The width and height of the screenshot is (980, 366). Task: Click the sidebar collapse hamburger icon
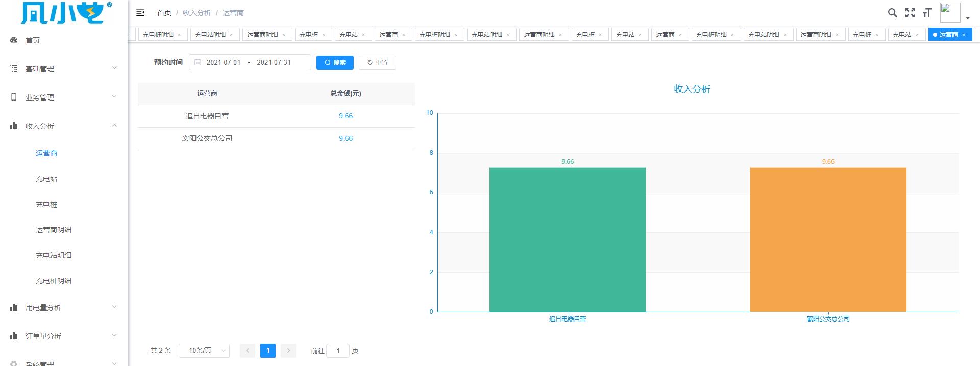pos(140,12)
